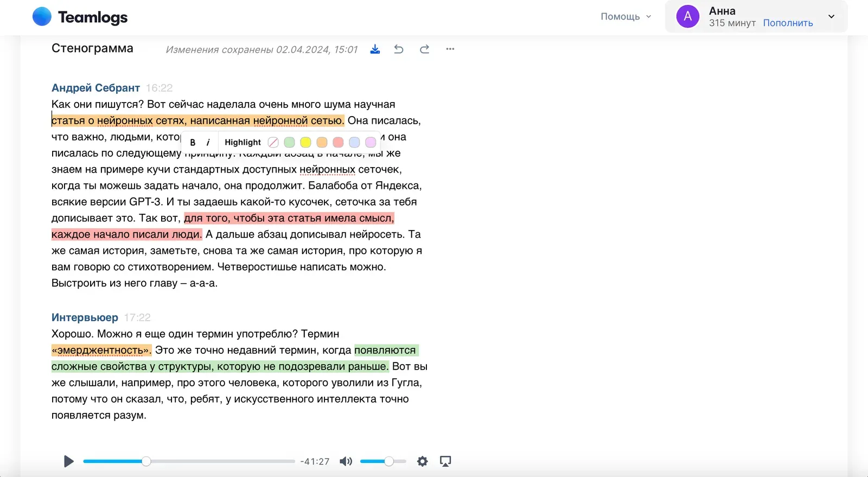Screen dimensions: 868x477
Task: Mute the audio with speaker icon
Action: [346, 461]
